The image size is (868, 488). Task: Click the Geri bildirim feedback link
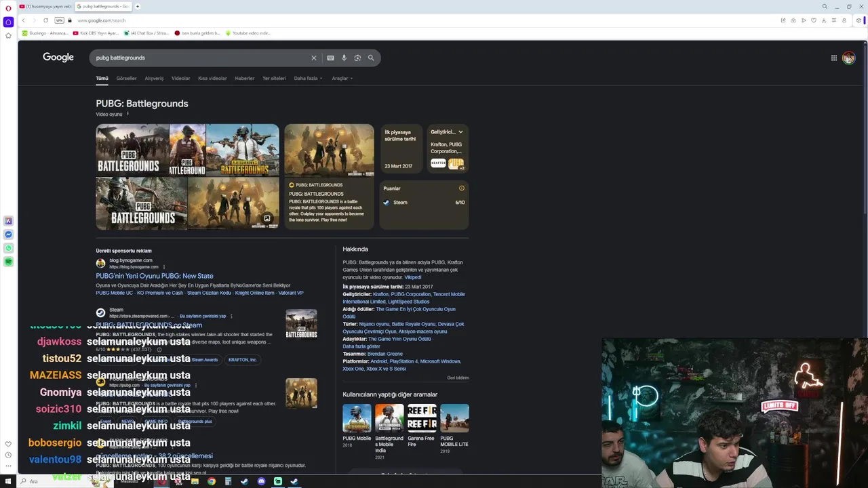458,378
